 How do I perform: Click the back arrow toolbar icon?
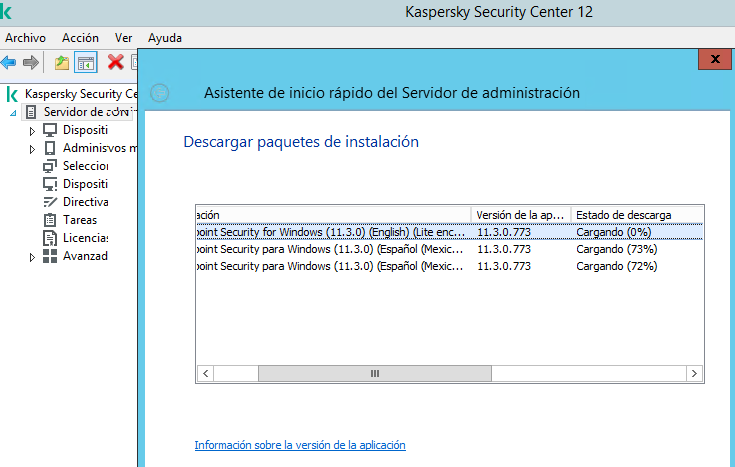click(9, 62)
